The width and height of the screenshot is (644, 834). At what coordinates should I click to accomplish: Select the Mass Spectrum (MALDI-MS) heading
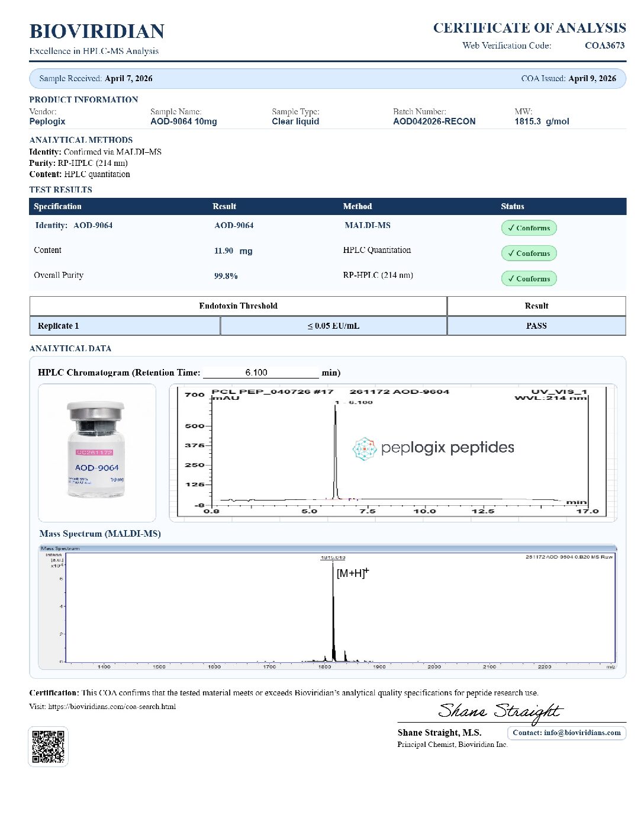[100, 534]
